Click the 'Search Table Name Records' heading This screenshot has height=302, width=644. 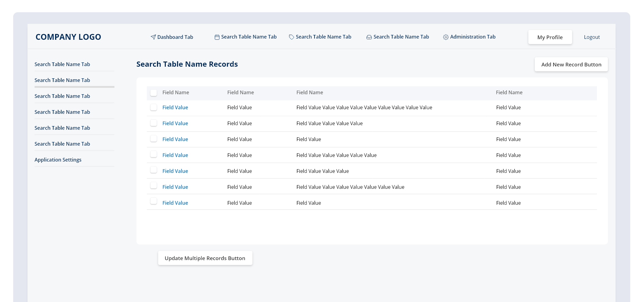pos(187,64)
